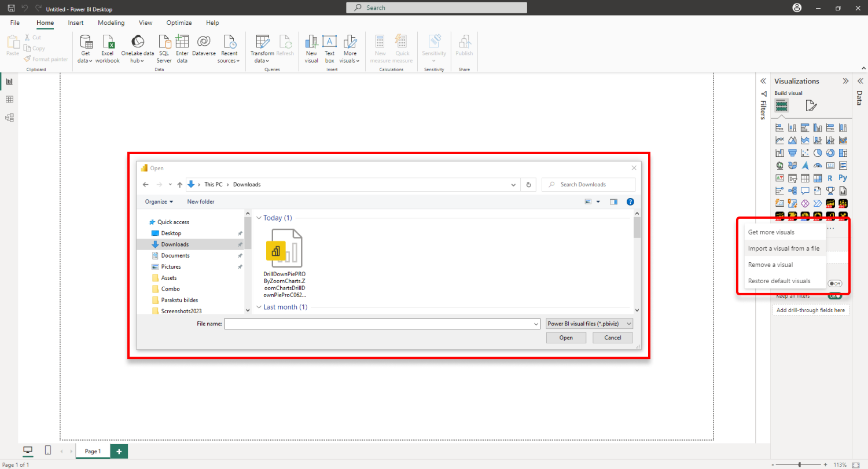
Task: Switch to the Insert ribbon tab
Action: point(76,23)
